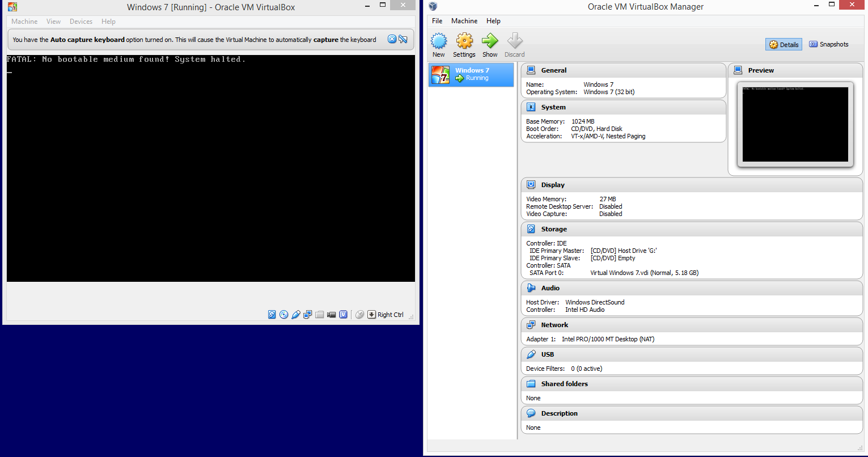The image size is (868, 457).
Task: Click "Windows 7 (32 bit)" operating system value
Action: (609, 92)
